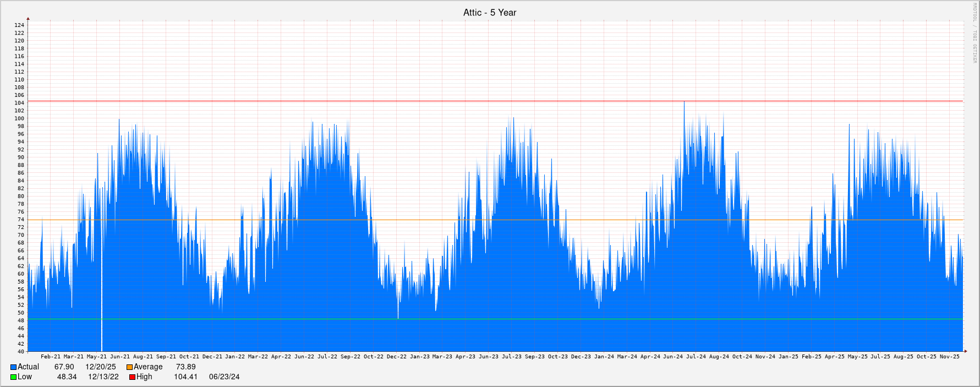The width and height of the screenshot is (980, 387).
Task: Click the red arrow atop the temperature axis
Action: tap(28, 19)
